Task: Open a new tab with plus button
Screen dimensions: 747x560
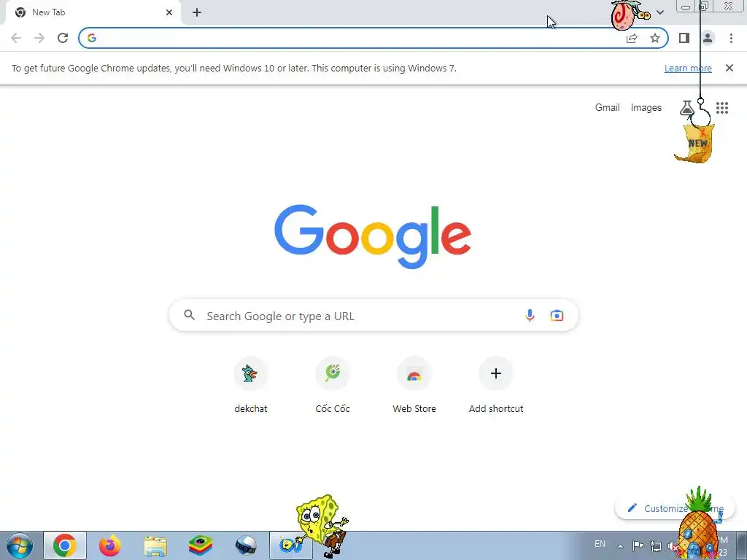Action: [x=197, y=12]
